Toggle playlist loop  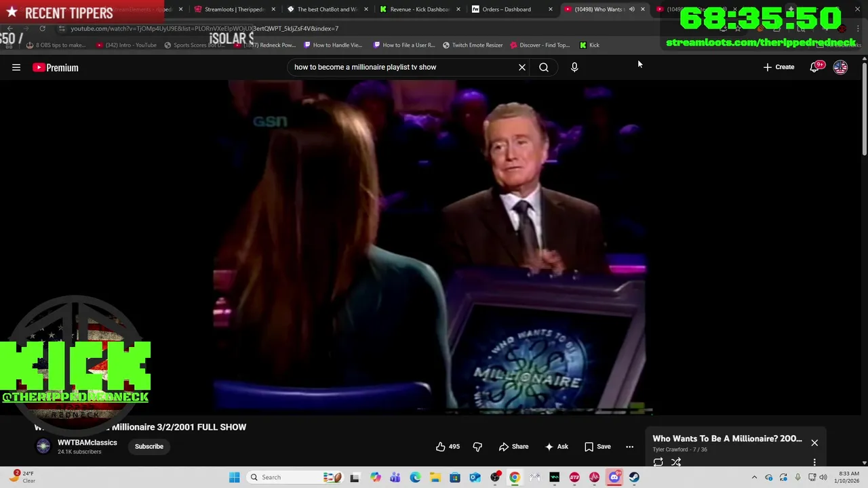coord(658,462)
